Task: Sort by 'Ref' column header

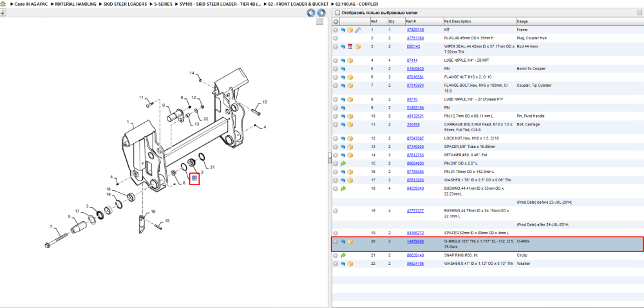Action: pos(374,21)
